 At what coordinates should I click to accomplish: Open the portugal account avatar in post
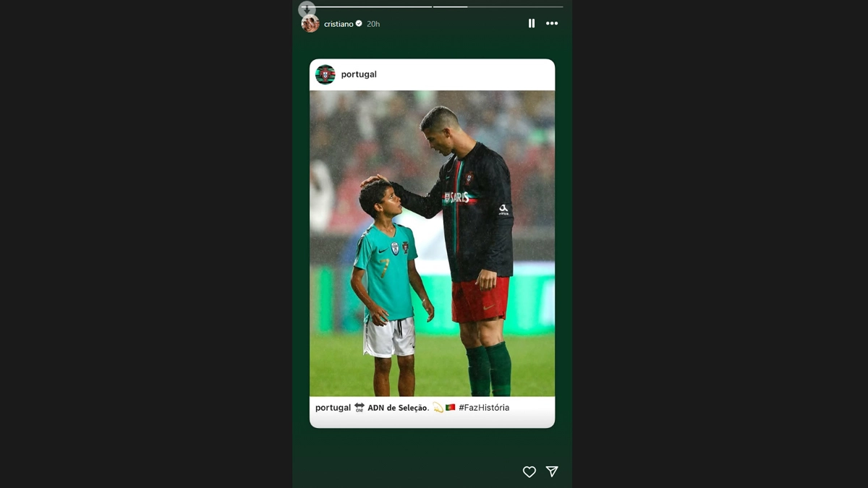click(325, 74)
